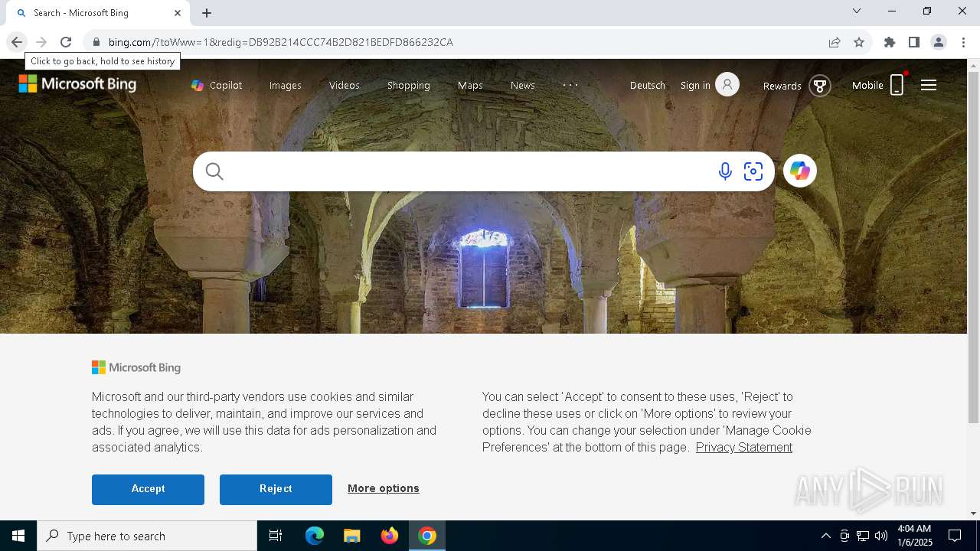Viewport: 980px width, 551px height.
Task: Reload the Bing page
Action: coord(66,42)
